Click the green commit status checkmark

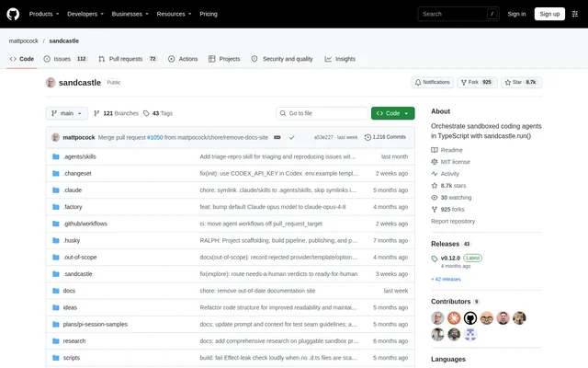[x=292, y=137]
